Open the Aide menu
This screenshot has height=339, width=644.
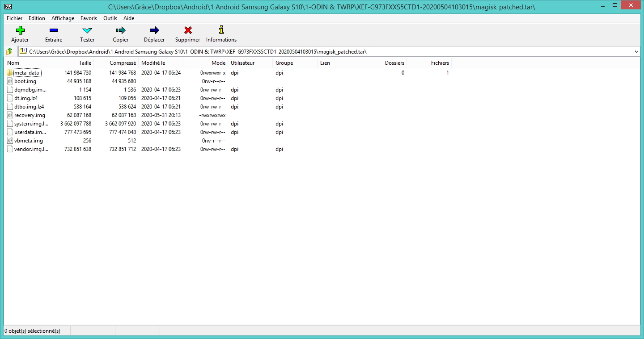[x=129, y=18]
